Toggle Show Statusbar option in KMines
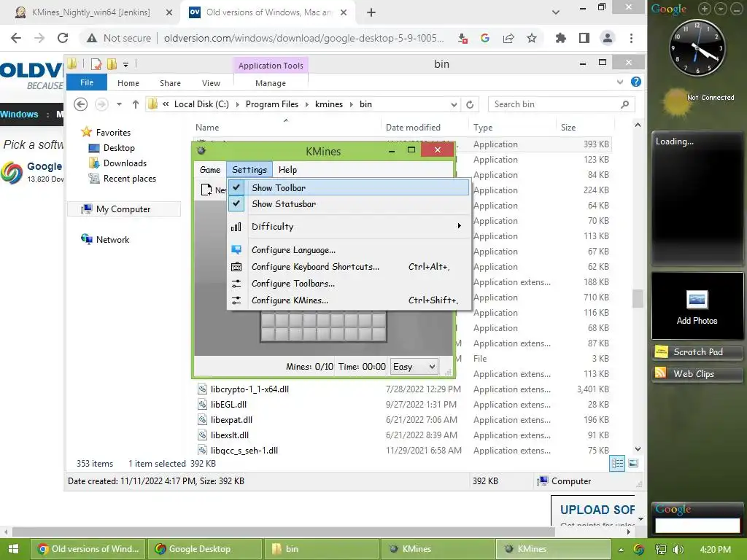This screenshot has width=747, height=560. point(348,204)
